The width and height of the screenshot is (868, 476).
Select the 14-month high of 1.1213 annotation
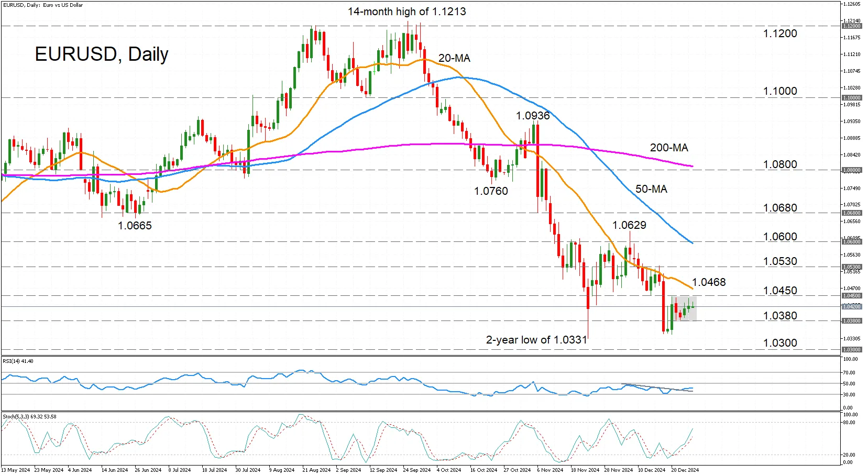(x=406, y=12)
